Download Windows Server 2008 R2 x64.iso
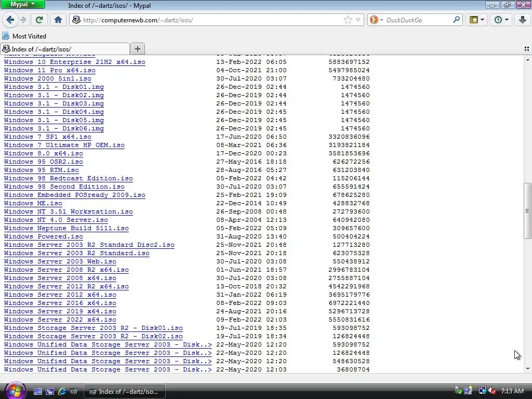 coord(66,270)
